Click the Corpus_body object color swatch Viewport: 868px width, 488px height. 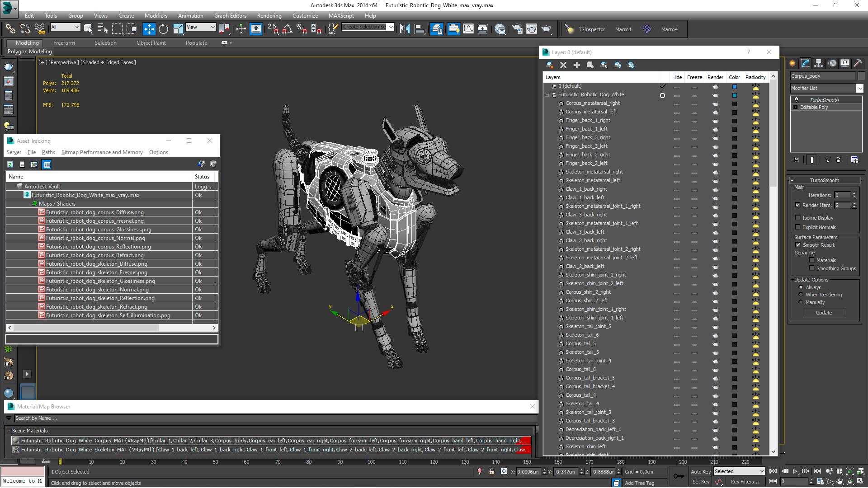click(861, 76)
